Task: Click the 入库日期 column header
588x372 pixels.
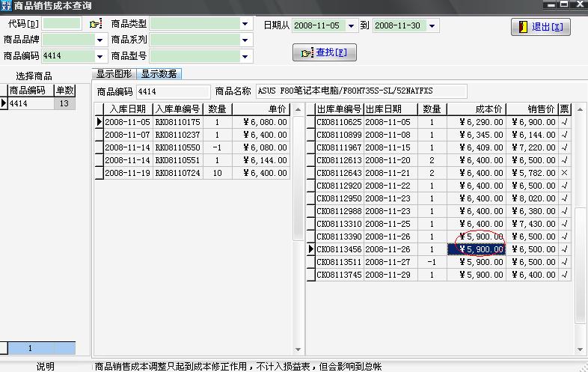Action: click(x=128, y=109)
